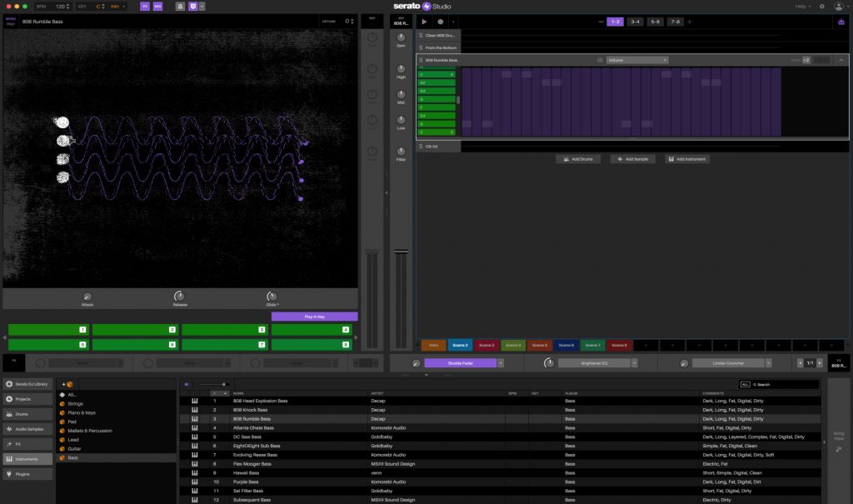Select the Scene 2 tab

click(462, 345)
